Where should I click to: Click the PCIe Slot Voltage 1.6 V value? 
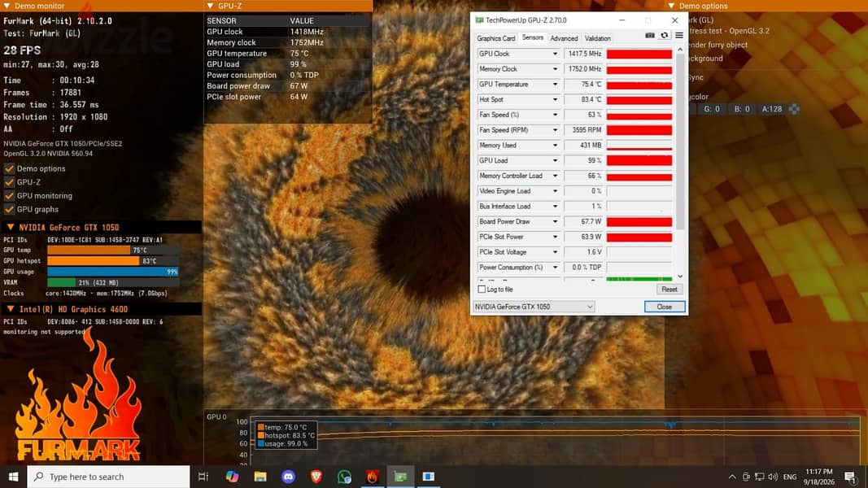(583, 252)
